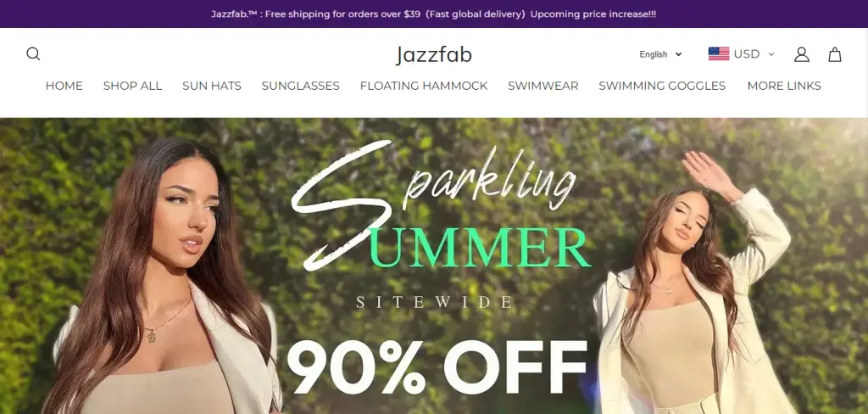Open SWIMMING GOGGLES in the menu
Screen dimensions: 868x414
(662, 86)
